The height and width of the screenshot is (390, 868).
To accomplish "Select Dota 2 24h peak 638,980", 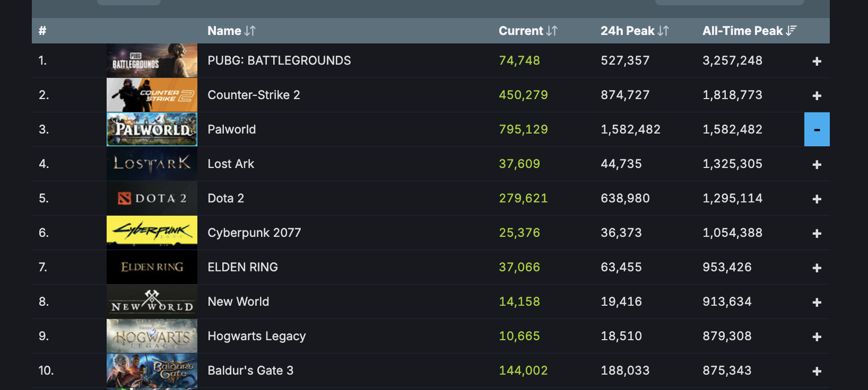I will coord(625,198).
